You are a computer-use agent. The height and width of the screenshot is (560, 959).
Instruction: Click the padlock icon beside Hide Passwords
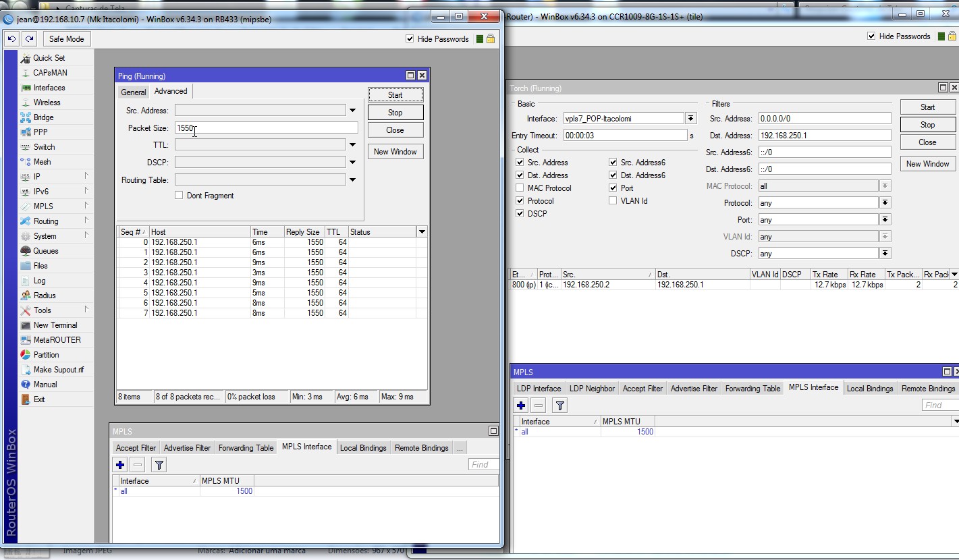click(x=491, y=39)
